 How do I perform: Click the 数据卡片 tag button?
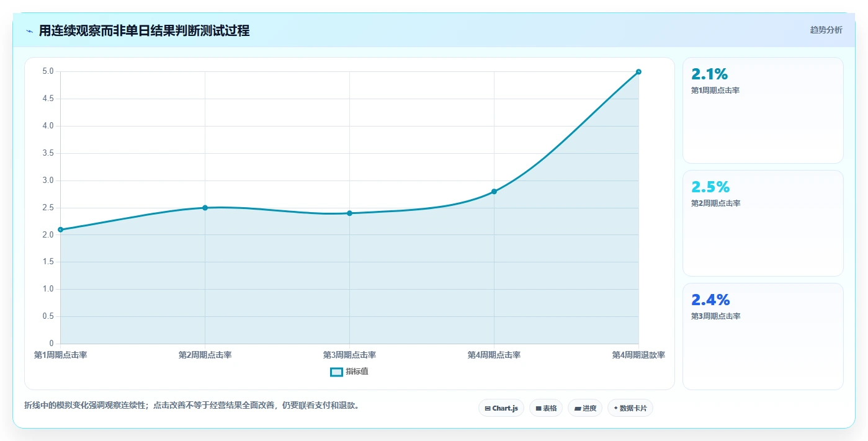[630, 408]
